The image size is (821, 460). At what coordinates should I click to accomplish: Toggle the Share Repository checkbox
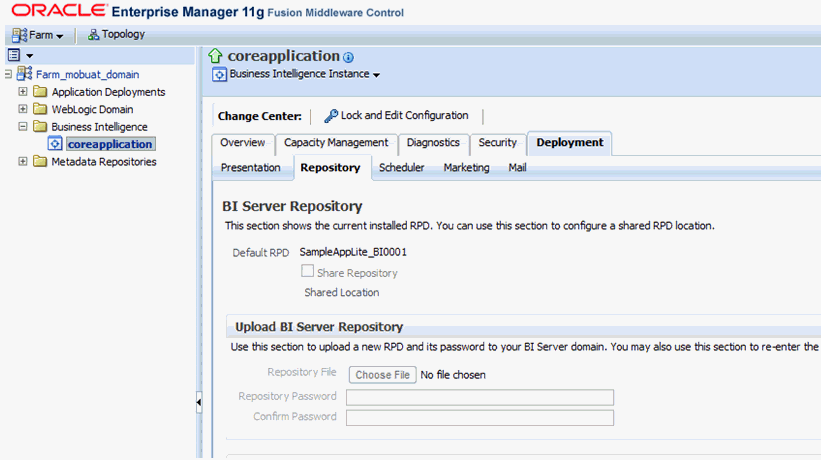(x=307, y=271)
